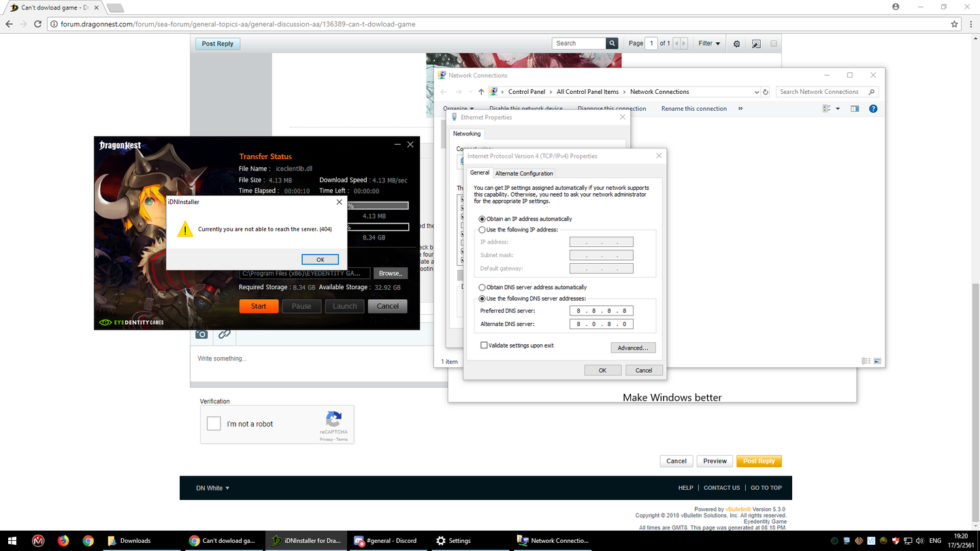Expand the address bar history dropdown

(757, 92)
